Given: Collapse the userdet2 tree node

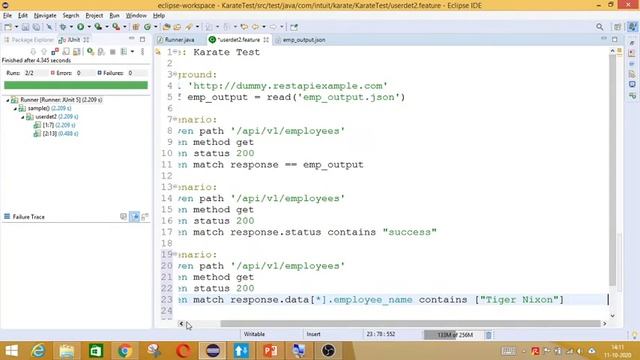Looking at the screenshot, I should 23,117.
